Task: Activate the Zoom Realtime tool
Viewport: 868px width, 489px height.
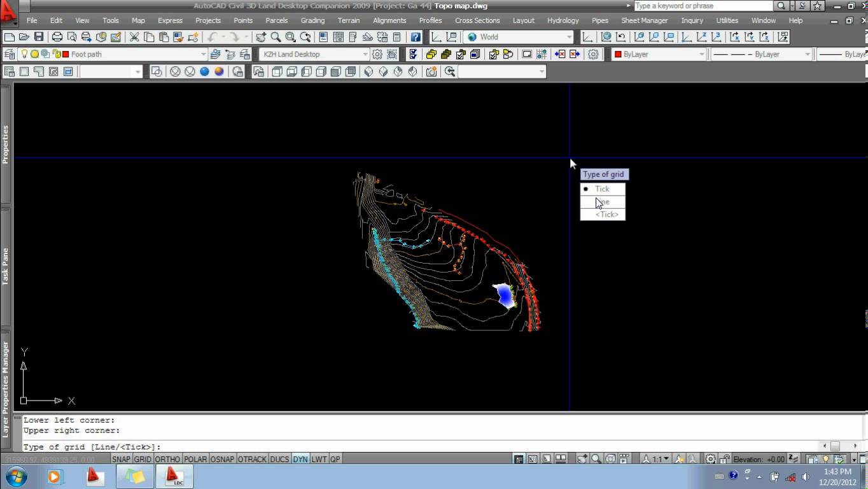Action: (x=276, y=36)
